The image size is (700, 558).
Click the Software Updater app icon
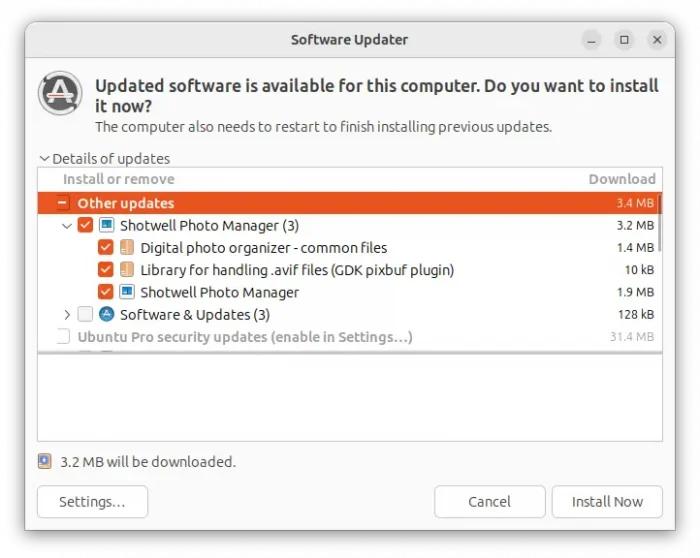(x=60, y=93)
